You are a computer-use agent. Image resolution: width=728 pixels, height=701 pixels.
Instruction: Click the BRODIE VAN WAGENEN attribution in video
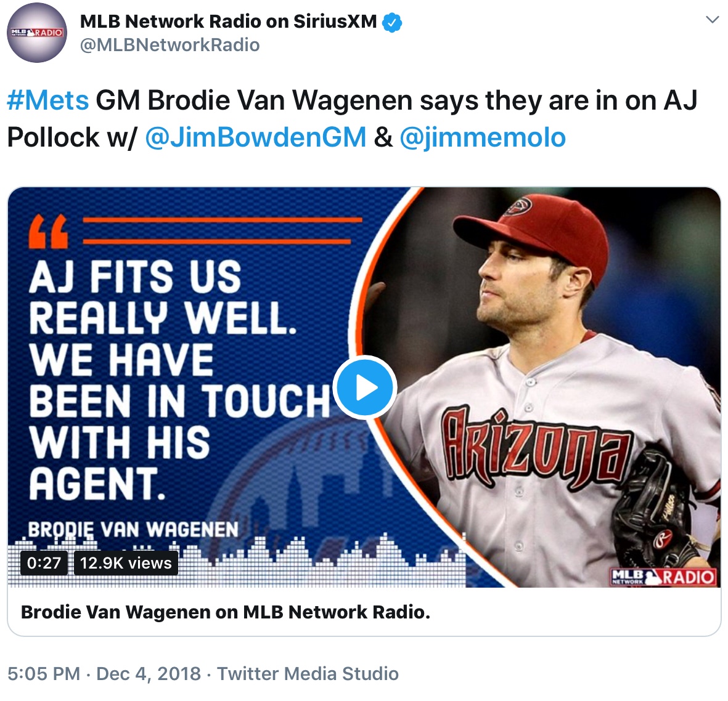click(x=133, y=529)
